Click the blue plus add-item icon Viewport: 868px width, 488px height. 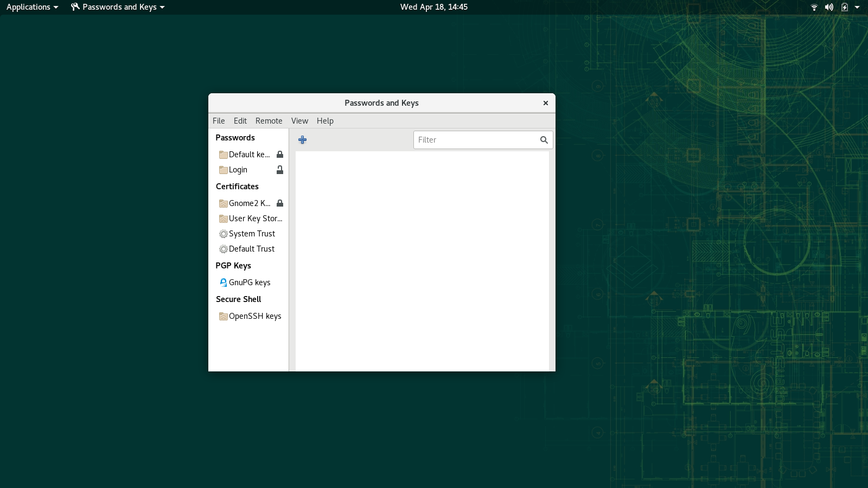[x=303, y=140]
